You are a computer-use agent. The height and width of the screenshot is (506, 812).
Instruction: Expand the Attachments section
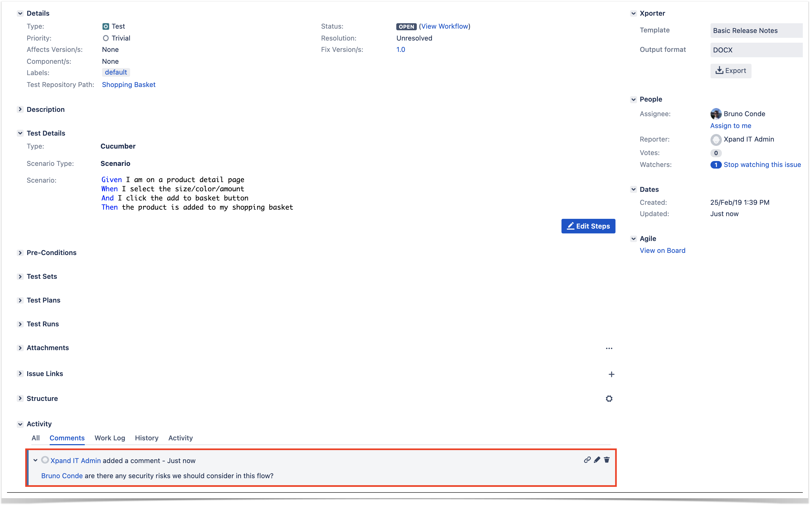click(20, 348)
